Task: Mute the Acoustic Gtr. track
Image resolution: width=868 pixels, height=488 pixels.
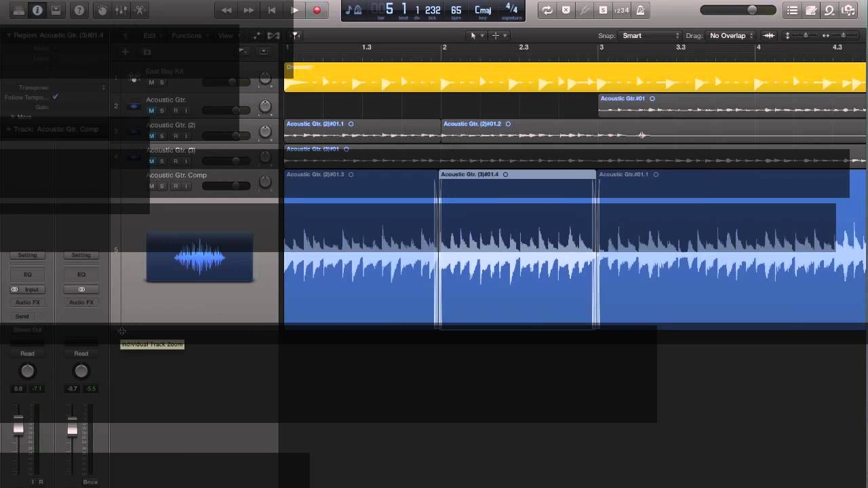Action: pos(151,110)
